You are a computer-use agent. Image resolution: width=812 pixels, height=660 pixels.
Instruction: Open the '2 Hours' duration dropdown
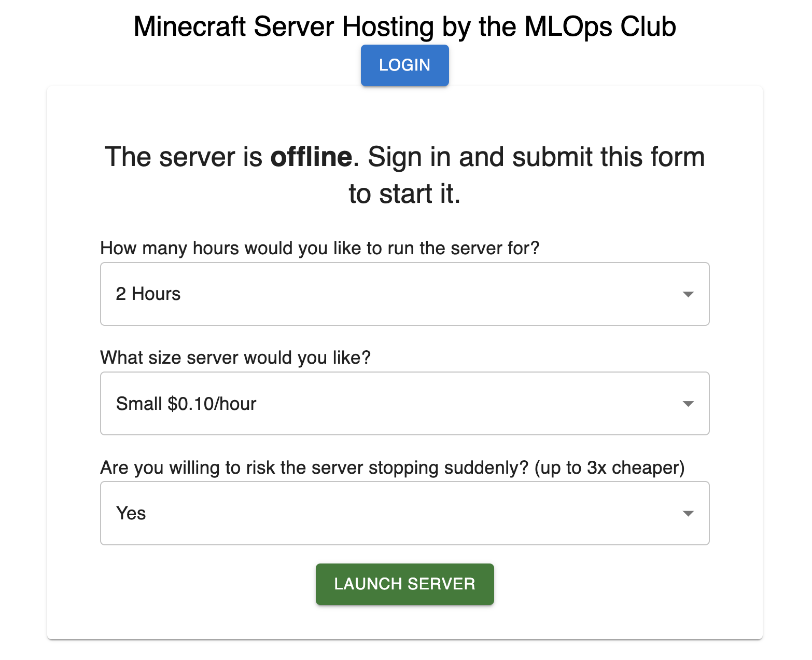click(394, 294)
